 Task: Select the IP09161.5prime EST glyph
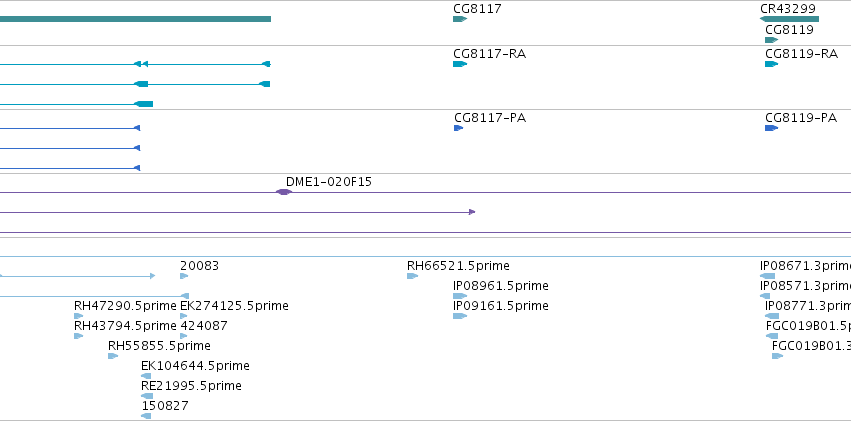(x=460, y=316)
